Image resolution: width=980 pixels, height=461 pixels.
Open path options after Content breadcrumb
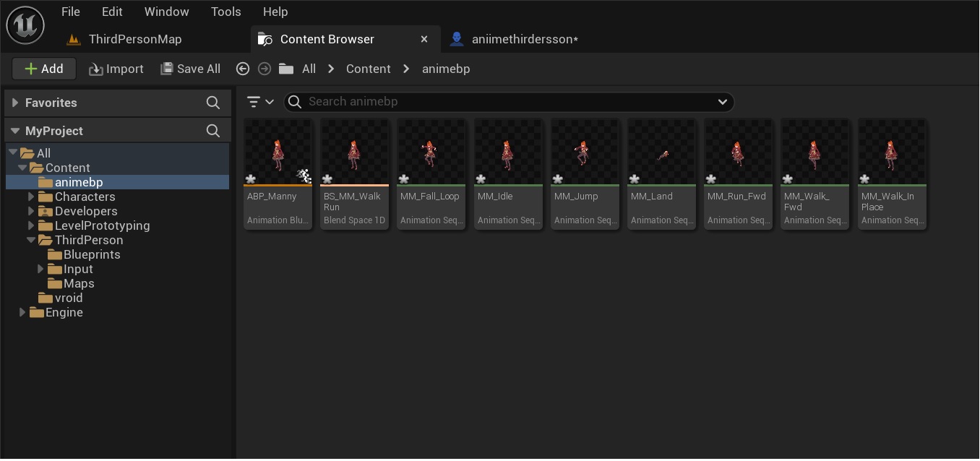(406, 69)
